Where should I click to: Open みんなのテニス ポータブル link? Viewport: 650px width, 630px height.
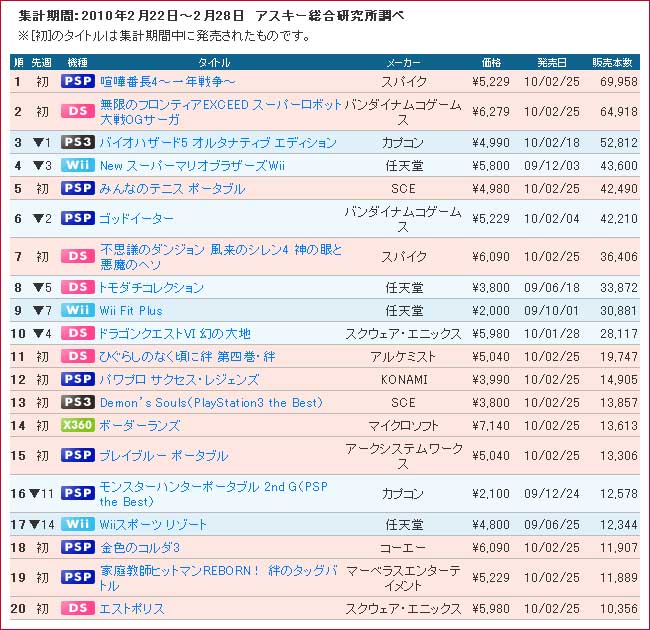tap(172, 189)
